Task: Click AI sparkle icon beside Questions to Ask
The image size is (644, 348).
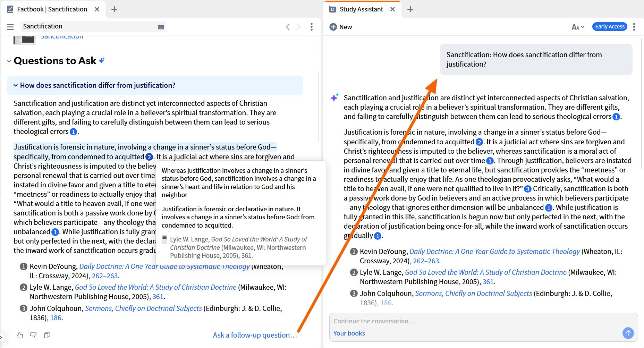Action: [102, 60]
